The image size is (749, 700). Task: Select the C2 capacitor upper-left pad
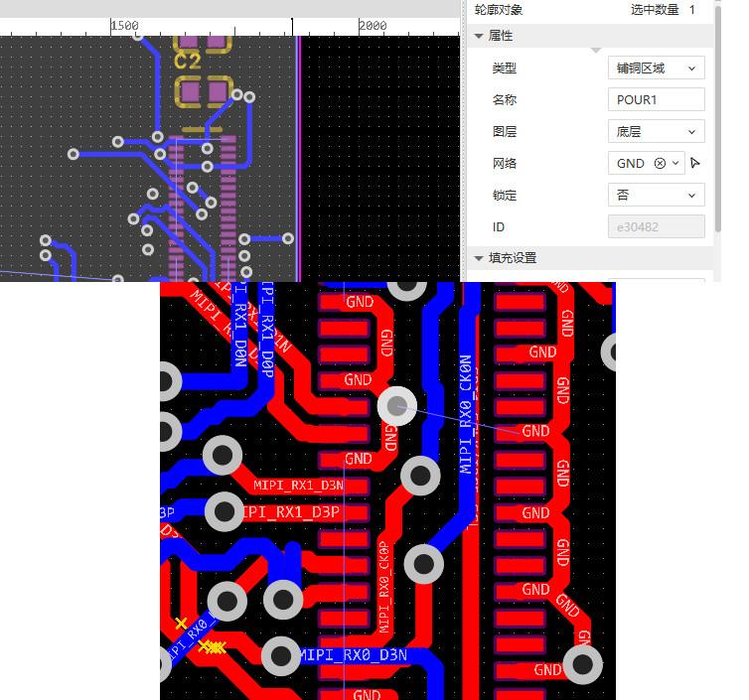tap(187, 43)
